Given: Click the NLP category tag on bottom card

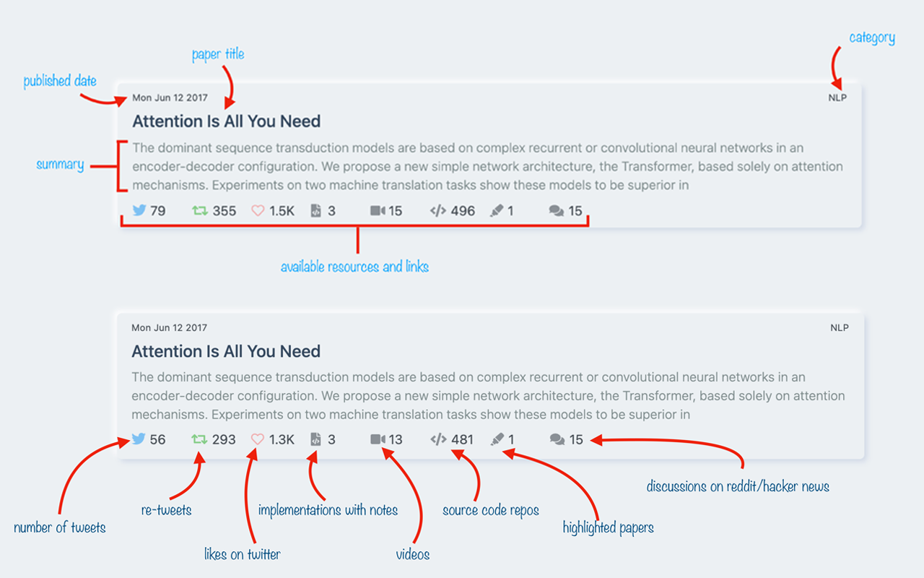Looking at the screenshot, I should (x=840, y=327).
